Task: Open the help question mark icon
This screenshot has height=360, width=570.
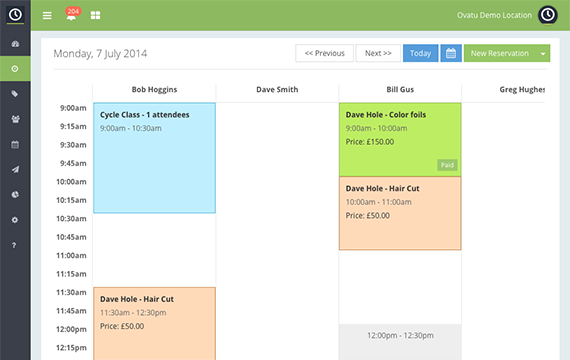Action: tap(14, 245)
